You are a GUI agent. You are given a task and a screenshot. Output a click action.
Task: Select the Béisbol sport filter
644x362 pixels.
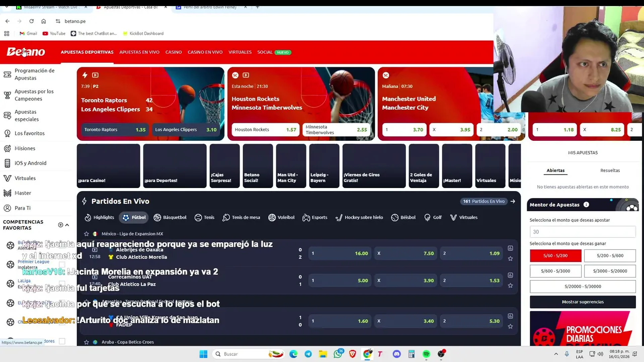[x=403, y=217]
